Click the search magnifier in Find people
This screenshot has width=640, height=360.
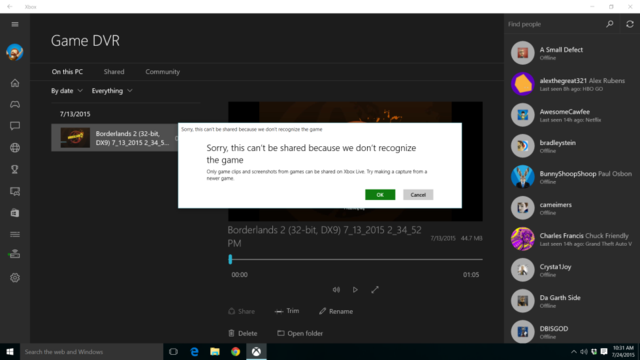(610, 24)
